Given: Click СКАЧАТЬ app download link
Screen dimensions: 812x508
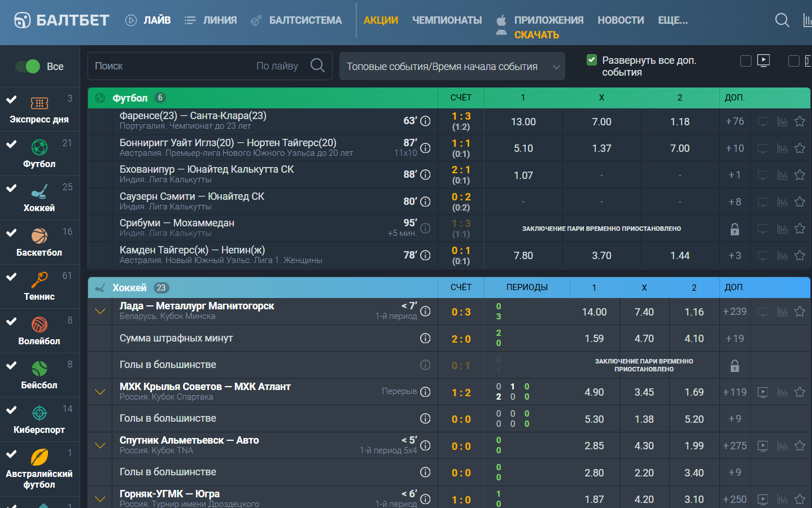Looking at the screenshot, I should click(536, 35).
